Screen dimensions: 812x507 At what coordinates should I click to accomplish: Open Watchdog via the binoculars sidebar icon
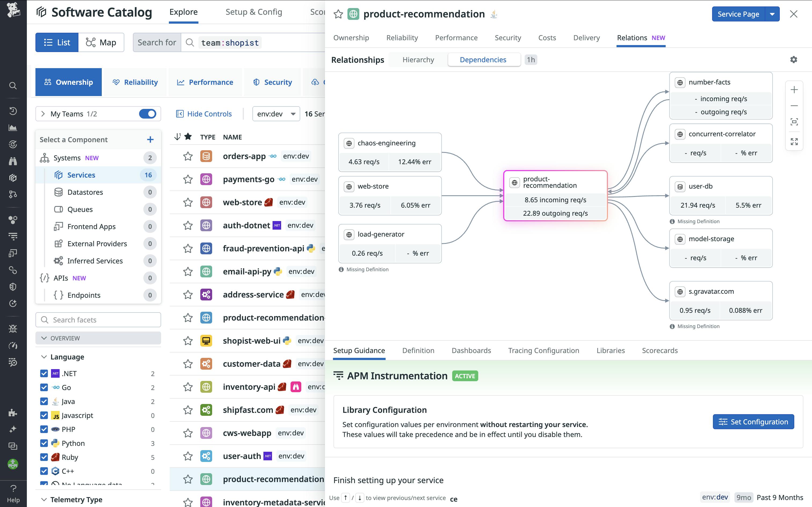13,161
